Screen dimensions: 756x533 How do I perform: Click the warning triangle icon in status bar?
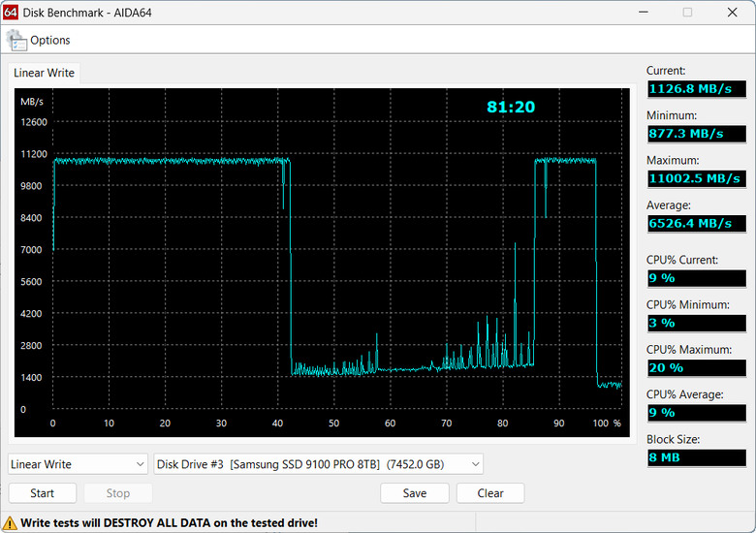coord(9,523)
